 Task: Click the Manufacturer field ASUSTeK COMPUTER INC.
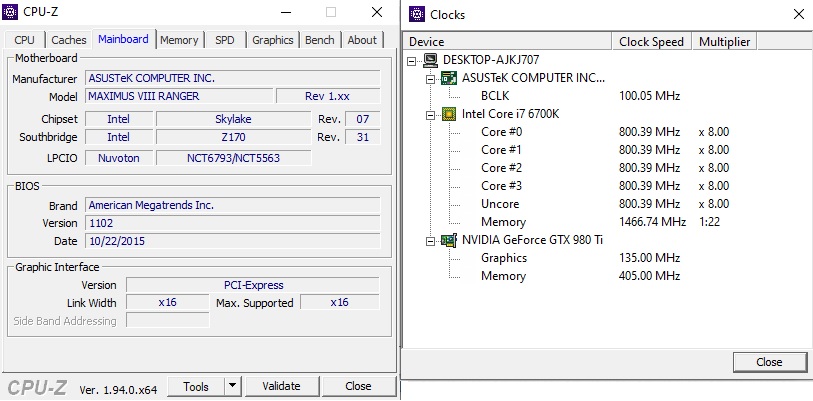click(x=232, y=78)
